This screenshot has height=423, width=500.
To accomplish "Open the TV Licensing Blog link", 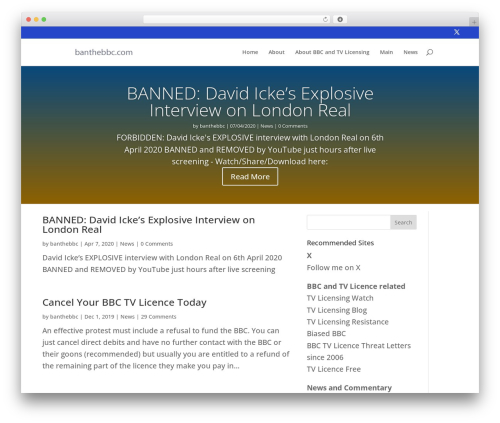I will [x=337, y=310].
